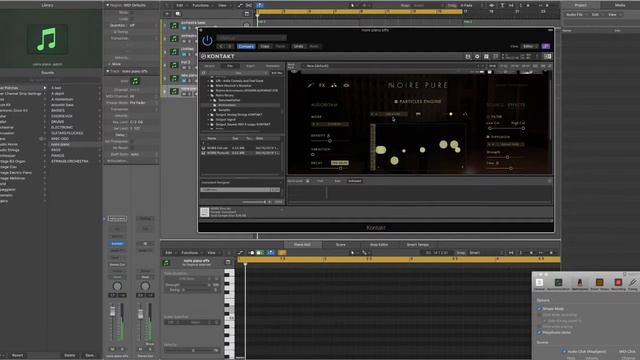This screenshot has height=360, width=640.
Task: Toggle the Particles Engine on/off
Action: [396, 101]
